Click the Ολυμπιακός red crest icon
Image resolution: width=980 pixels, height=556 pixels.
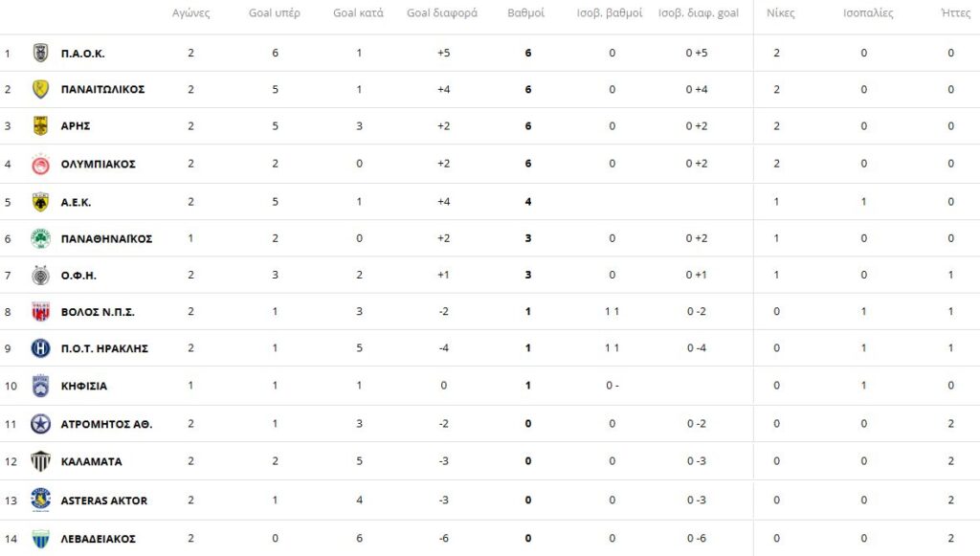[x=40, y=164]
